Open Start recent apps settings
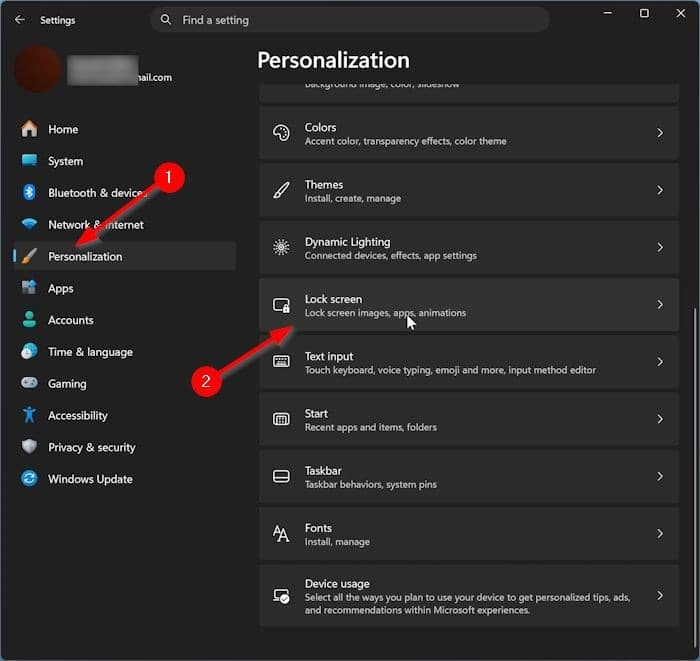 469,419
